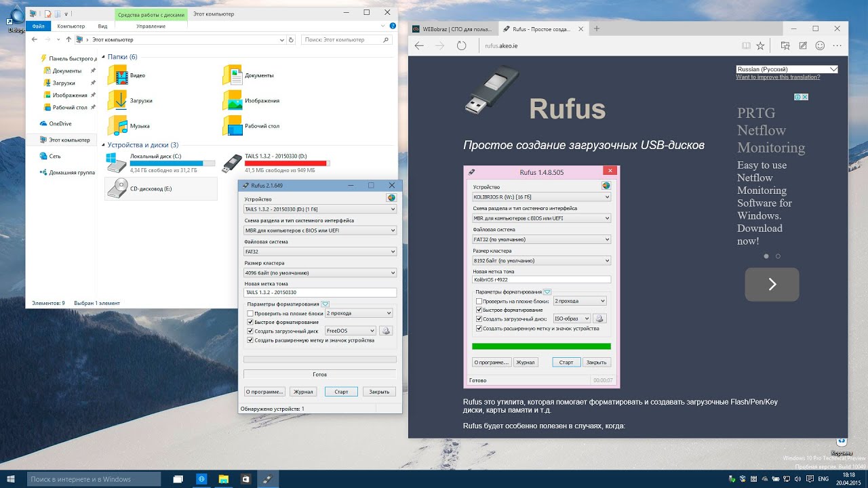Image resolution: width=868 pixels, height=488 pixels.
Task: Open the Загрузки folder in Explorer main pane
Action: 130,100
